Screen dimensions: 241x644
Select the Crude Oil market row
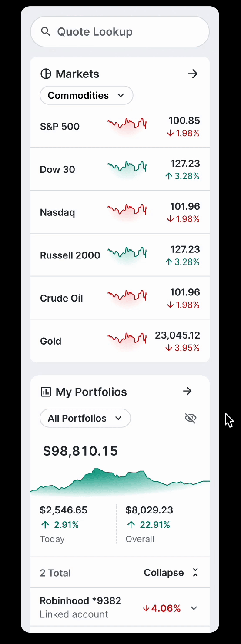point(120,298)
